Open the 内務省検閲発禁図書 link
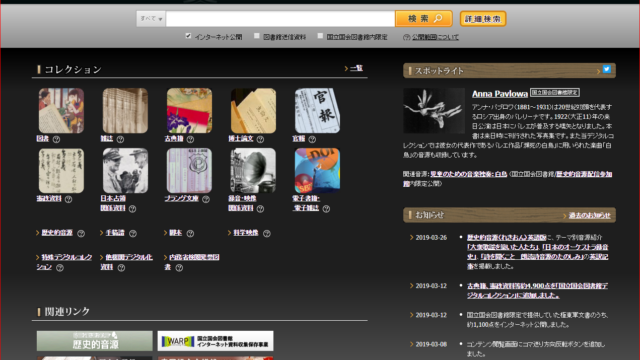 [x=192, y=262]
